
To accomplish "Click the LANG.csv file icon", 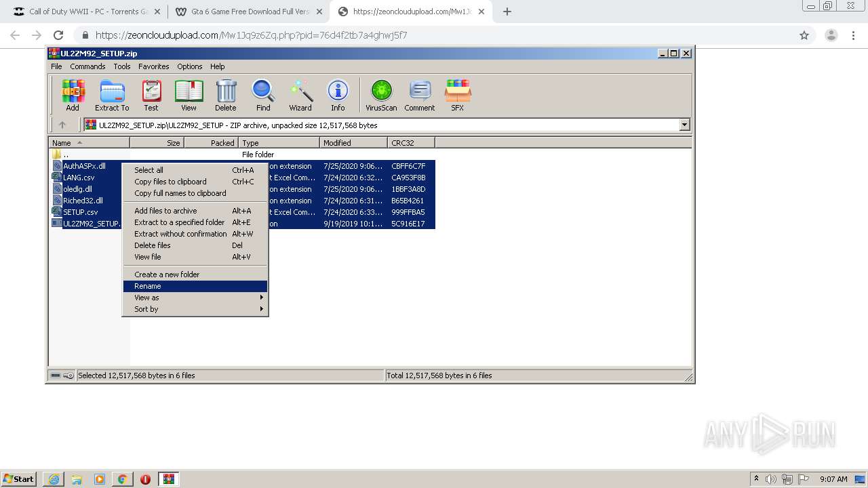I will click(x=57, y=178).
